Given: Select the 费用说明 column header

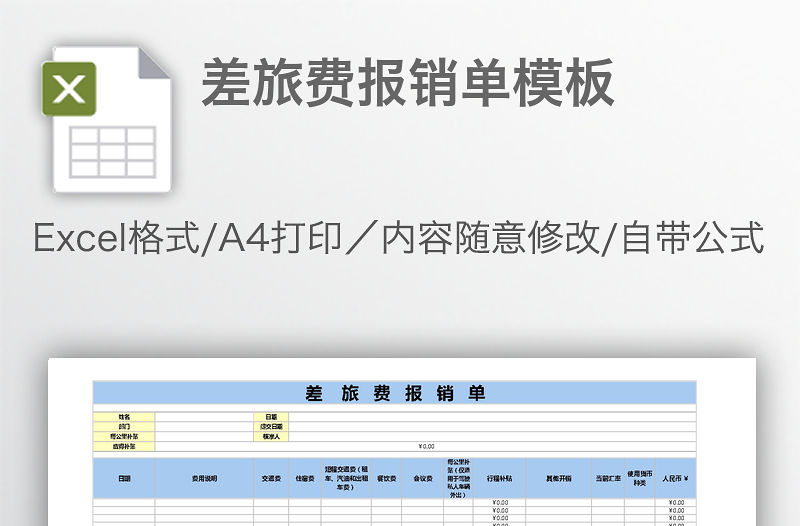Looking at the screenshot, I should pyautogui.click(x=204, y=479).
